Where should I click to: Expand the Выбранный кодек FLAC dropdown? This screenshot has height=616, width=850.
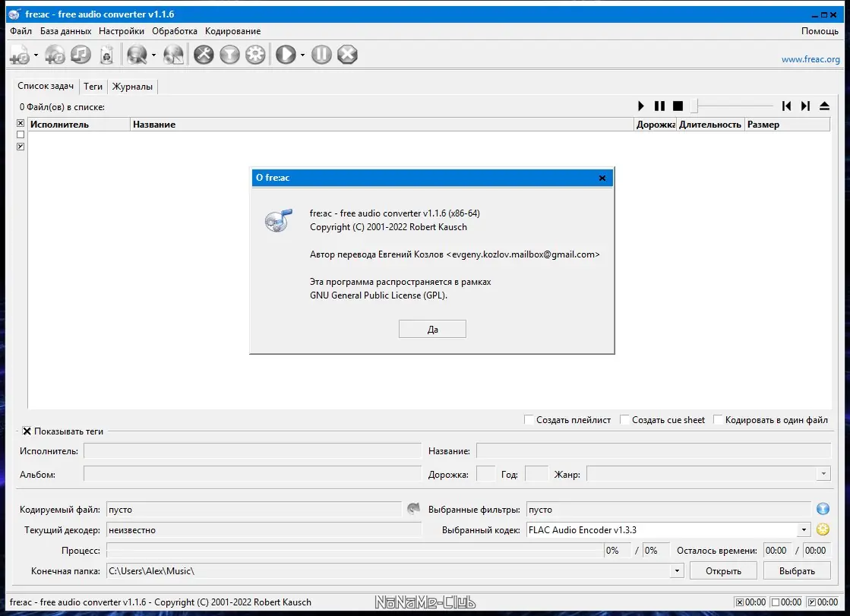pyautogui.click(x=804, y=529)
